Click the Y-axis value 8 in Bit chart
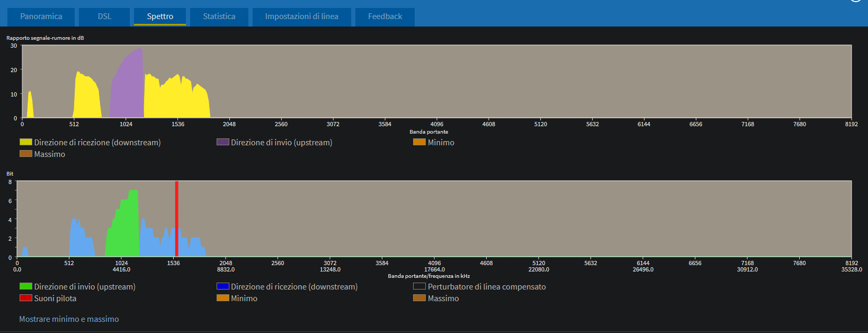This screenshot has height=333, width=868. coord(10,182)
